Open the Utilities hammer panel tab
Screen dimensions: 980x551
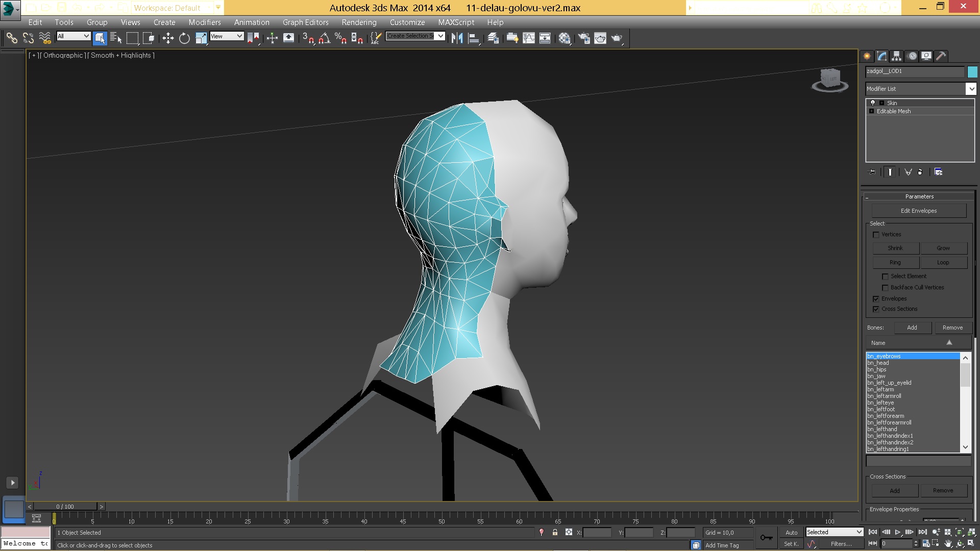[x=941, y=56]
